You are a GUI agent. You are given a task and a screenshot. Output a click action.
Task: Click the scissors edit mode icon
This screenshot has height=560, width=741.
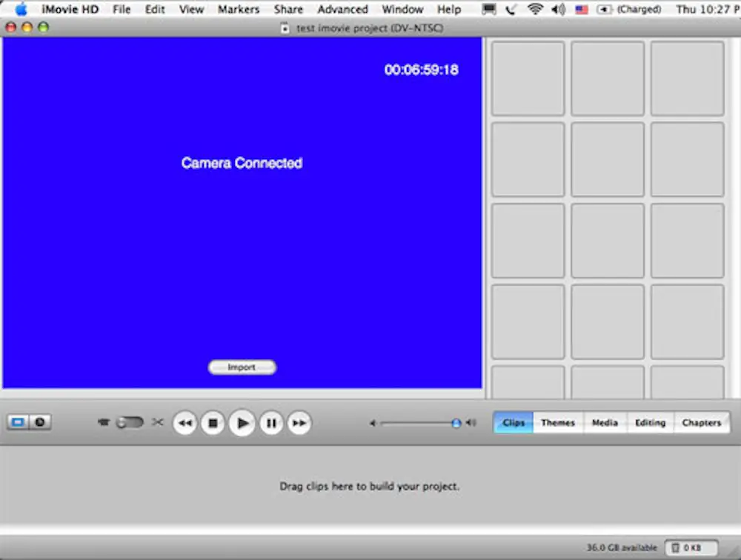157,422
